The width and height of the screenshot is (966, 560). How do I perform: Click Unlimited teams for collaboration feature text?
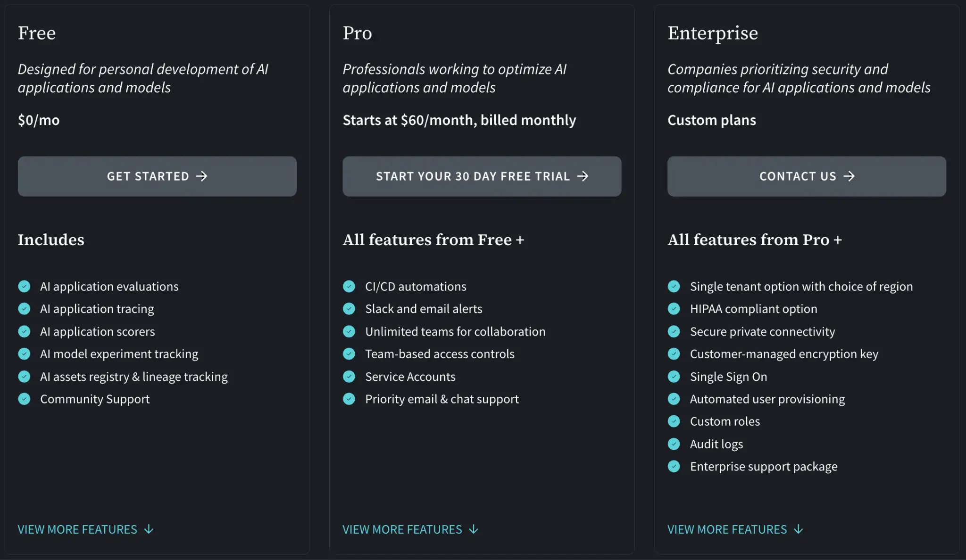coord(455,331)
